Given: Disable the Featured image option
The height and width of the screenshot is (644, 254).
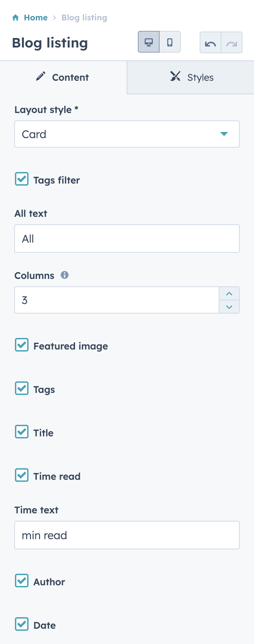Looking at the screenshot, I should pyautogui.click(x=21, y=345).
